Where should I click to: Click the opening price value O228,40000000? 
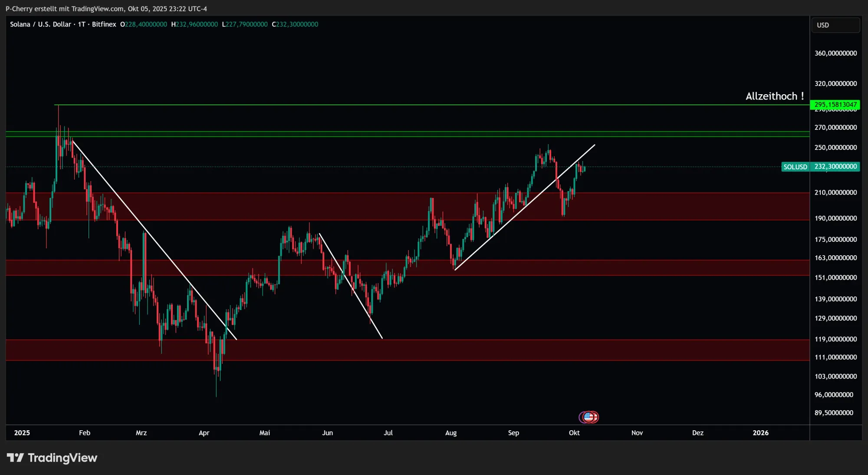pos(144,24)
